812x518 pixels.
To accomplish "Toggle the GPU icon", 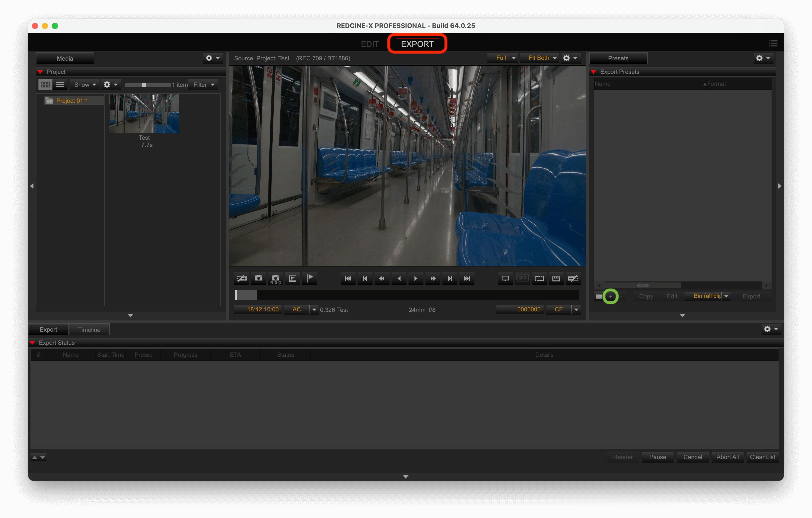I will pyautogui.click(x=522, y=278).
